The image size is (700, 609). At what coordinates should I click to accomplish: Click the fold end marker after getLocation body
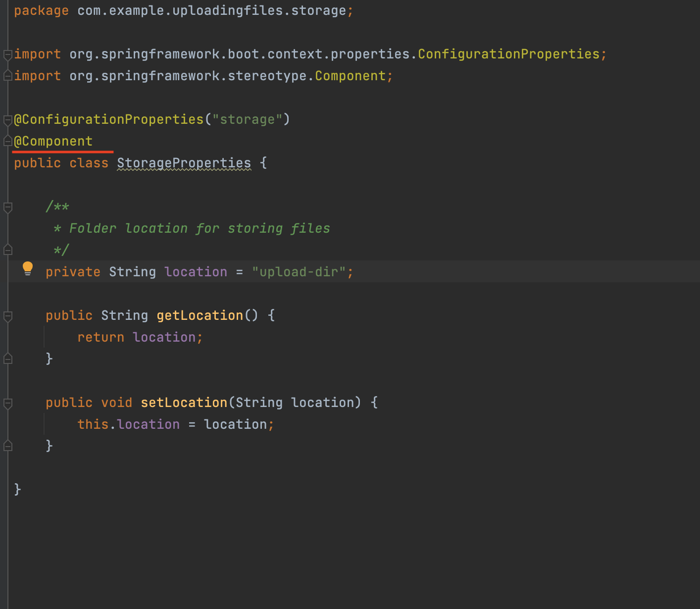coord(7,358)
